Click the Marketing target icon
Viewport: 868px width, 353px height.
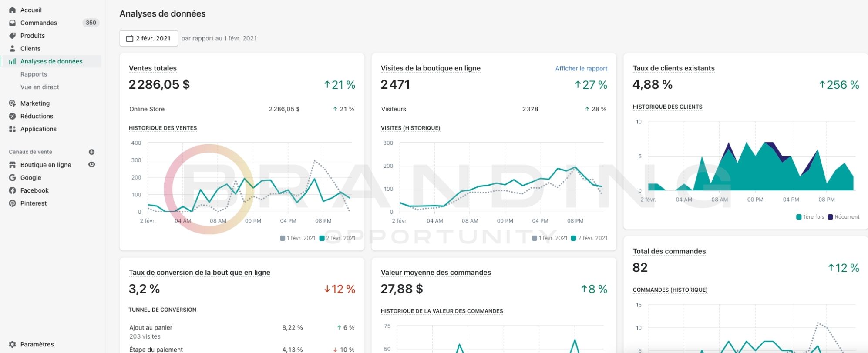[12, 103]
